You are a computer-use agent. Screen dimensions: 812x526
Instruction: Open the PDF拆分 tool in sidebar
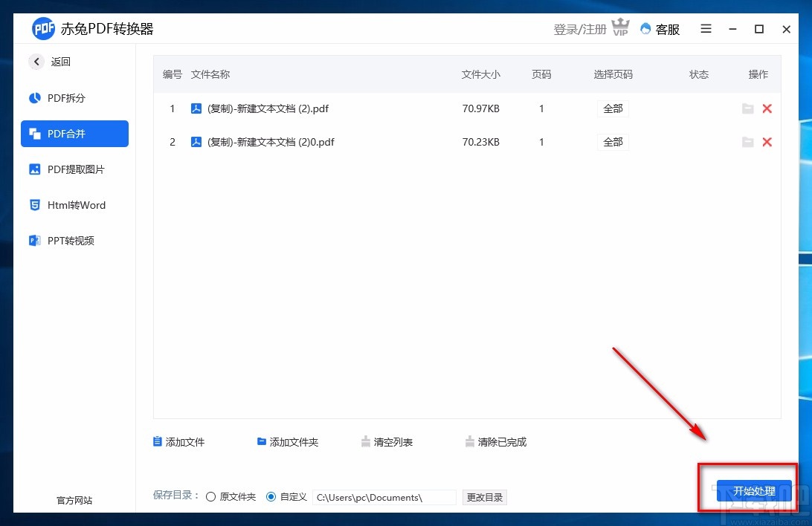[x=68, y=97]
